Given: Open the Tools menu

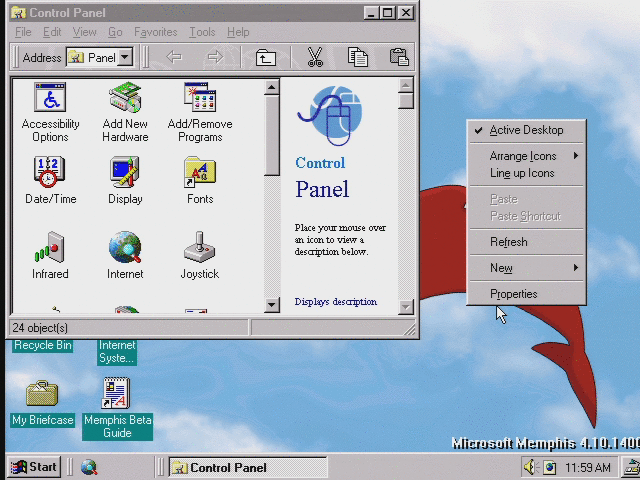Looking at the screenshot, I should coord(202,32).
